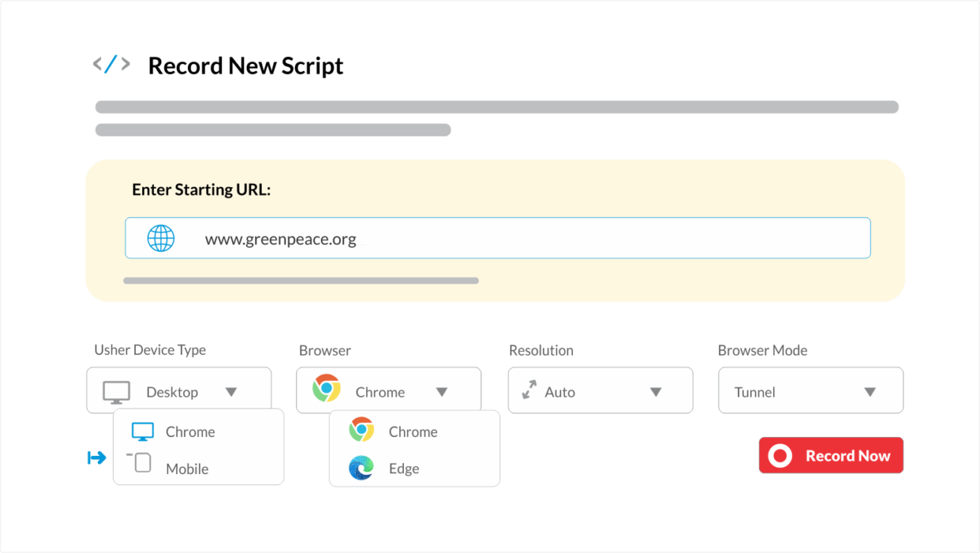The width and height of the screenshot is (980, 553).
Task: Click the globe icon in the URL field
Action: [x=161, y=238]
